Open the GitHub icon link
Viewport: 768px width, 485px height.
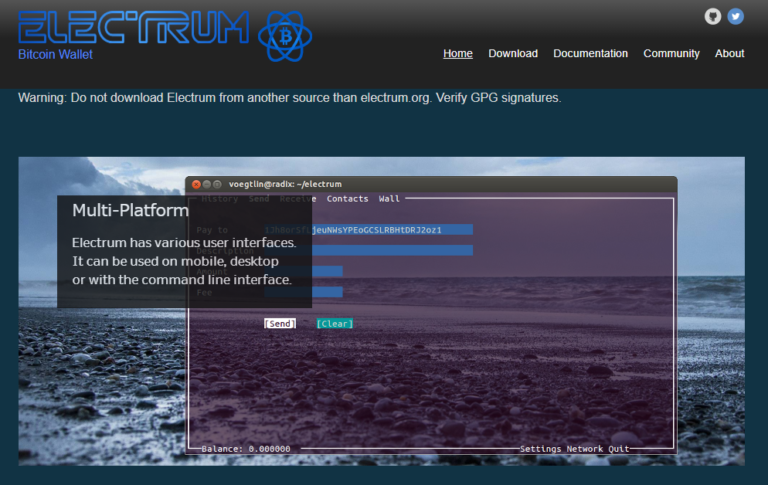coord(713,16)
